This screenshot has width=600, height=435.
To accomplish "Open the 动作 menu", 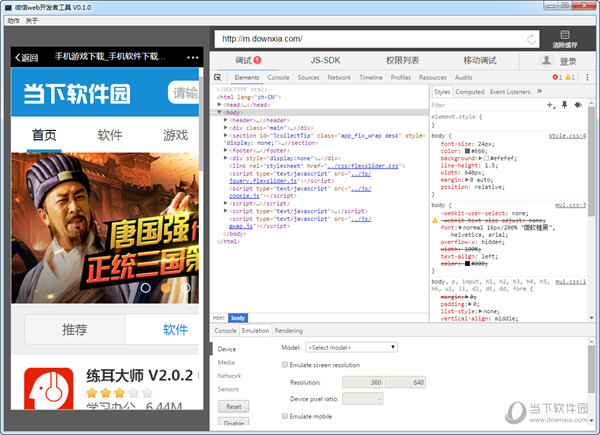I will (13, 21).
